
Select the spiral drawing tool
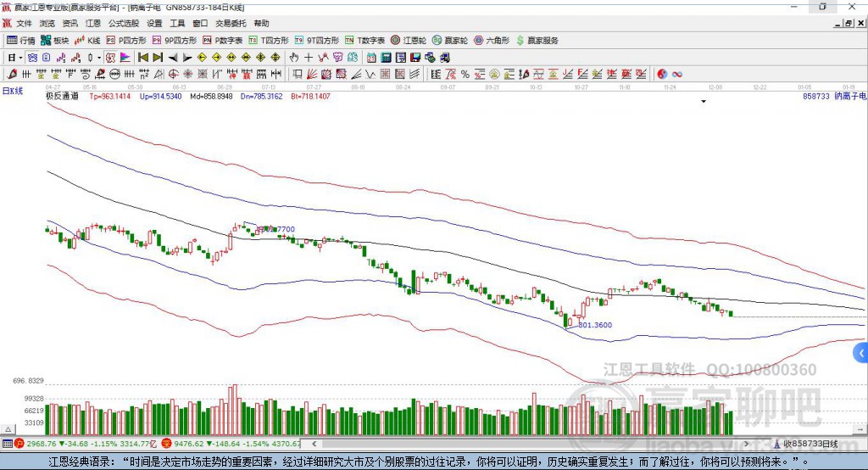(85, 75)
